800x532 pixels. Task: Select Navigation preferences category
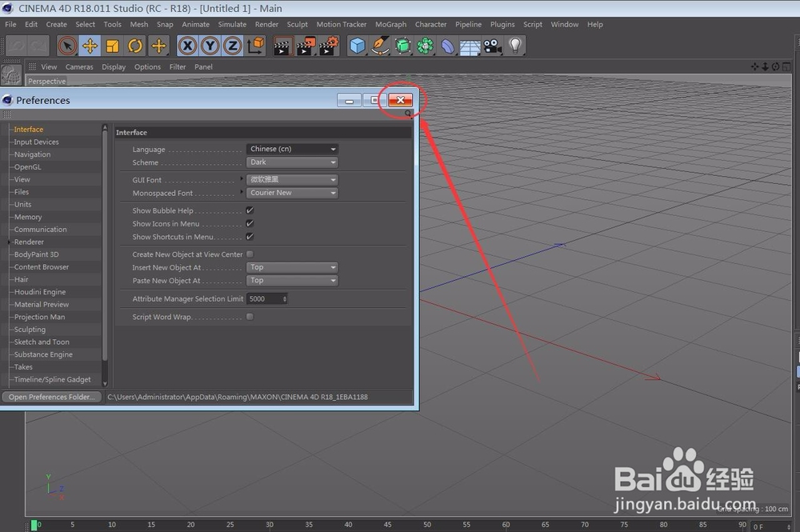click(x=32, y=154)
